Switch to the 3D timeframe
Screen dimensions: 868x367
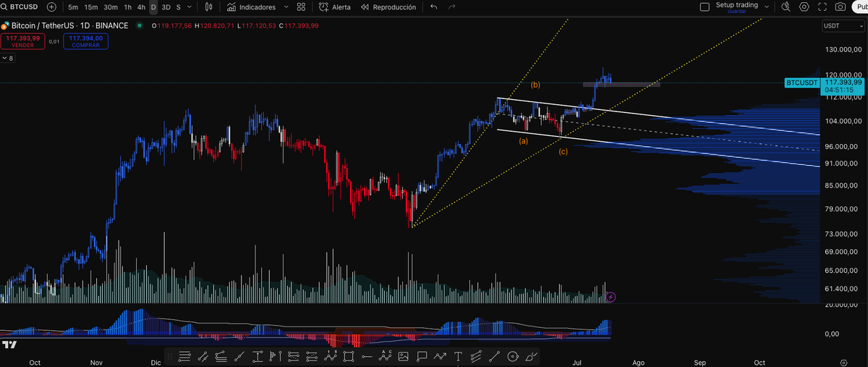click(x=166, y=7)
